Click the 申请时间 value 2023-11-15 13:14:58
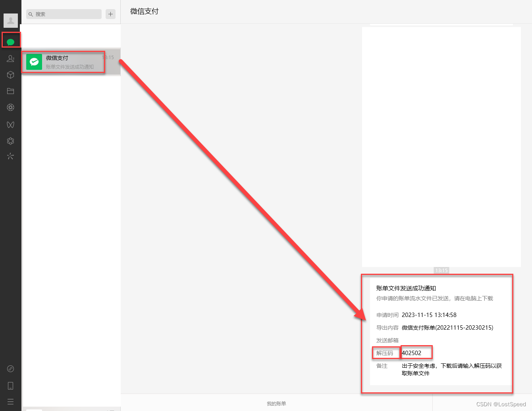Viewport: 532px width, 411px height. click(x=429, y=315)
